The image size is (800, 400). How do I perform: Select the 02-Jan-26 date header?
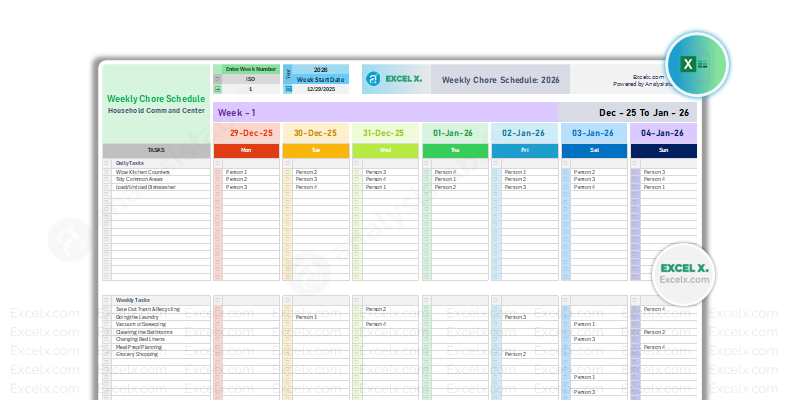click(524, 133)
